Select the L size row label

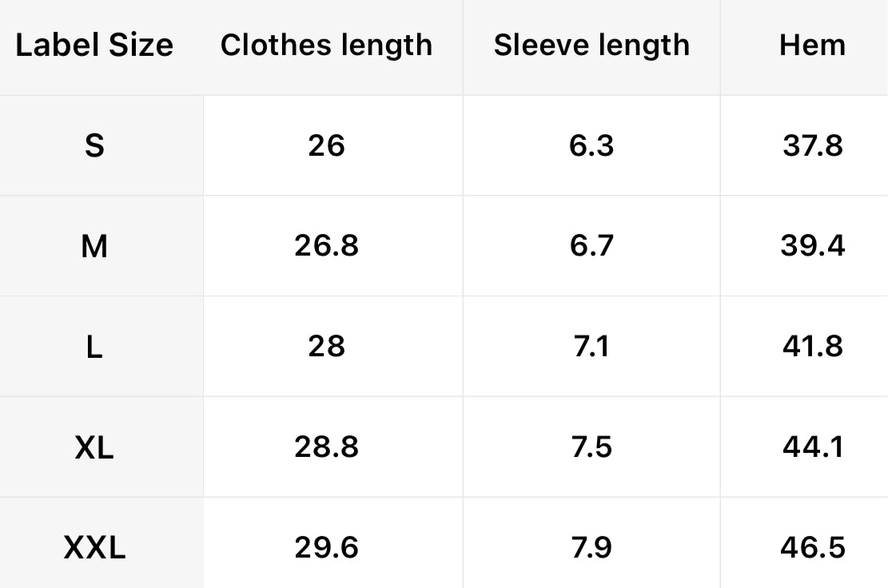coord(94,348)
